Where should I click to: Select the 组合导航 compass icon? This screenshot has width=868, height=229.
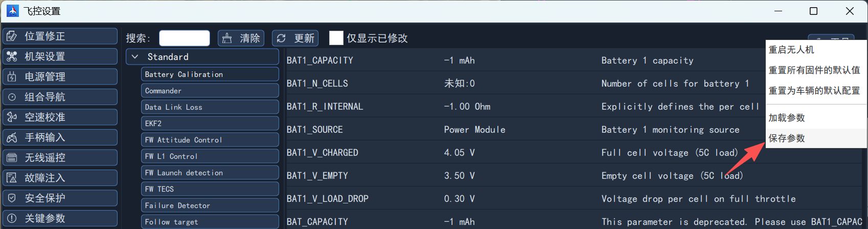click(12, 97)
